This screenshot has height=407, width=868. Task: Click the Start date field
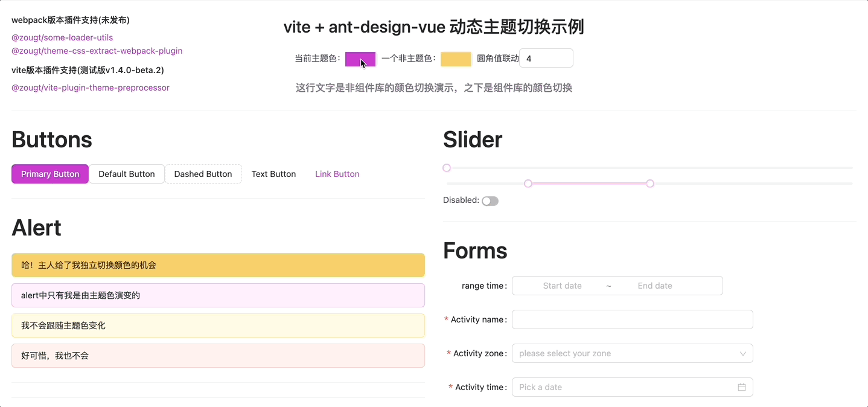[x=563, y=286]
